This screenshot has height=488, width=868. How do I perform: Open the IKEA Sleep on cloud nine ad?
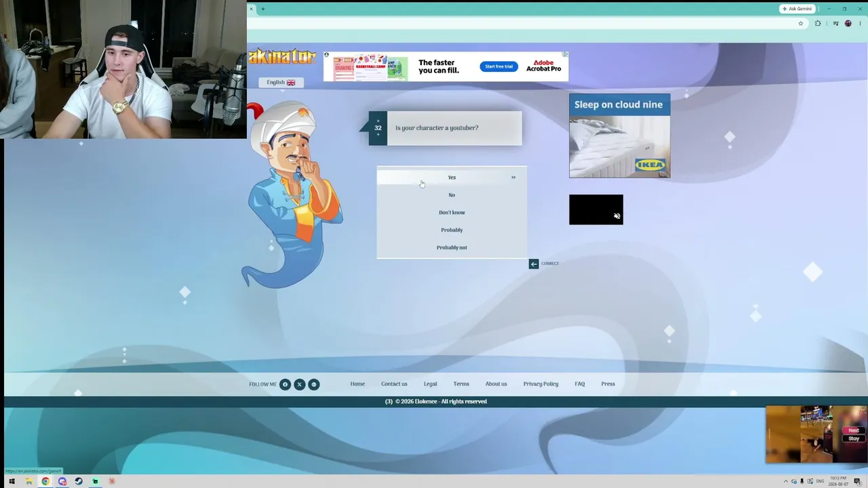click(619, 136)
